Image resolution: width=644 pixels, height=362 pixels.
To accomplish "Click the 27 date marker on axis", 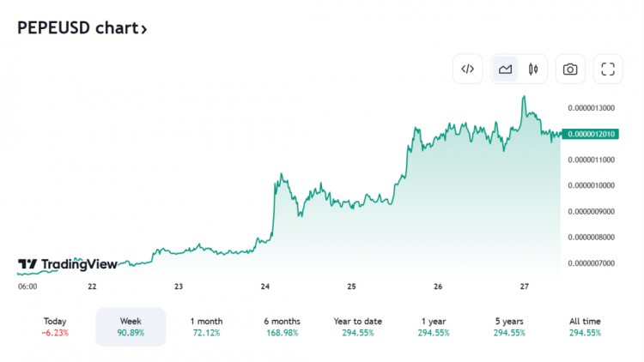I will click(x=524, y=287).
